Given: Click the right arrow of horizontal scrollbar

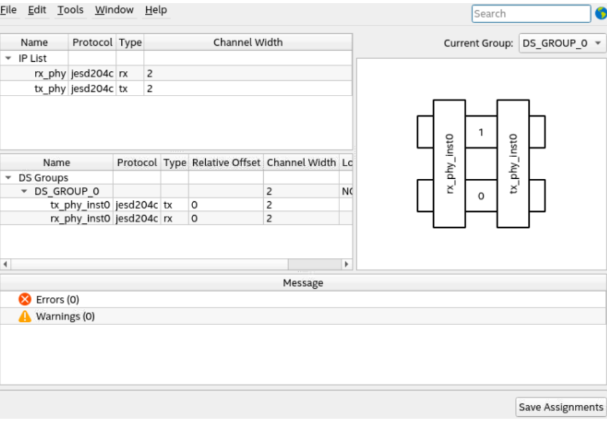Looking at the screenshot, I should (347, 264).
